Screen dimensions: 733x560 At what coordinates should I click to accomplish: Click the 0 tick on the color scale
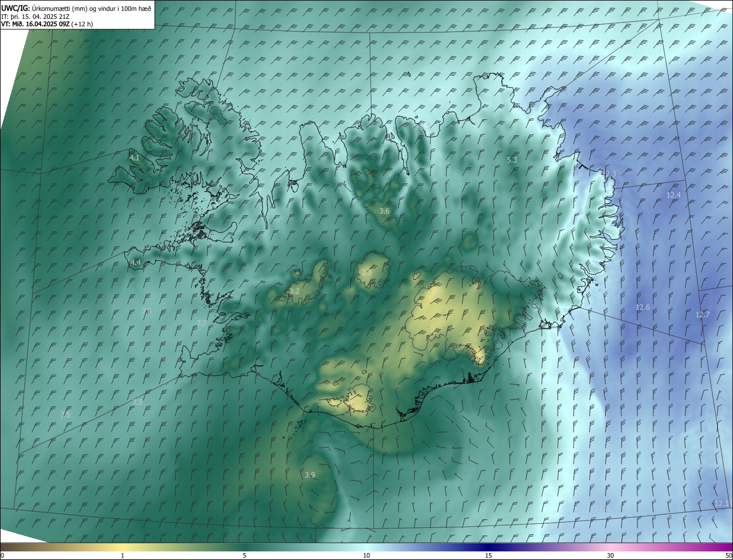coord(2,555)
